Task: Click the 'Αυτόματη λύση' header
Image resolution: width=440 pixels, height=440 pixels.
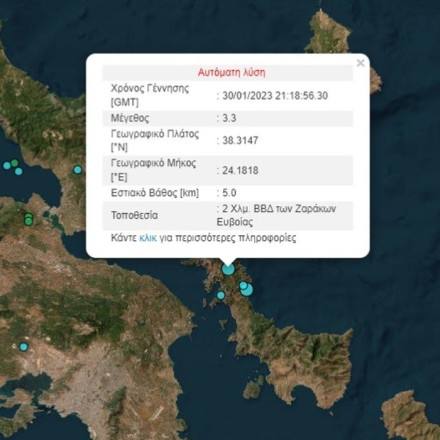Action: tap(232, 72)
